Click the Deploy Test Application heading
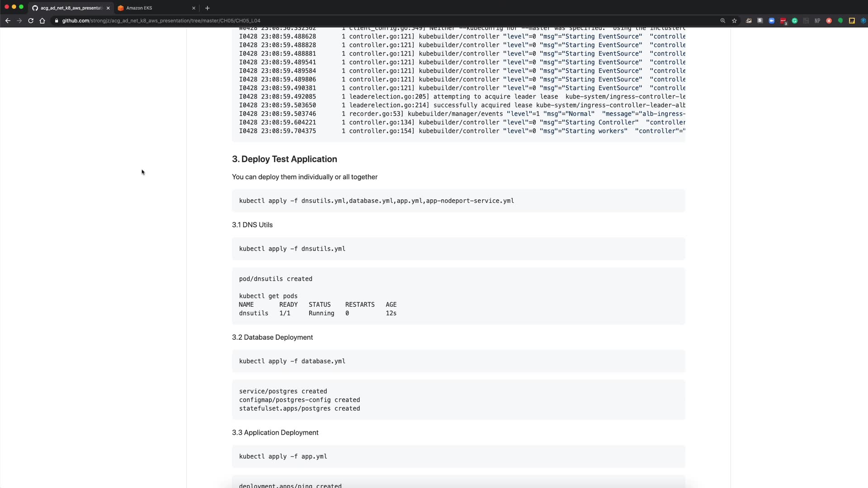 click(x=284, y=159)
